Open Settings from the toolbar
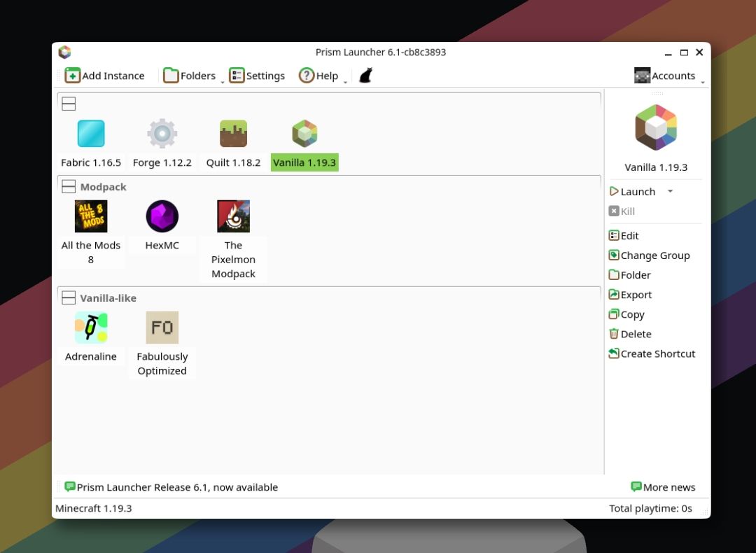The width and height of the screenshot is (756, 553). (257, 76)
